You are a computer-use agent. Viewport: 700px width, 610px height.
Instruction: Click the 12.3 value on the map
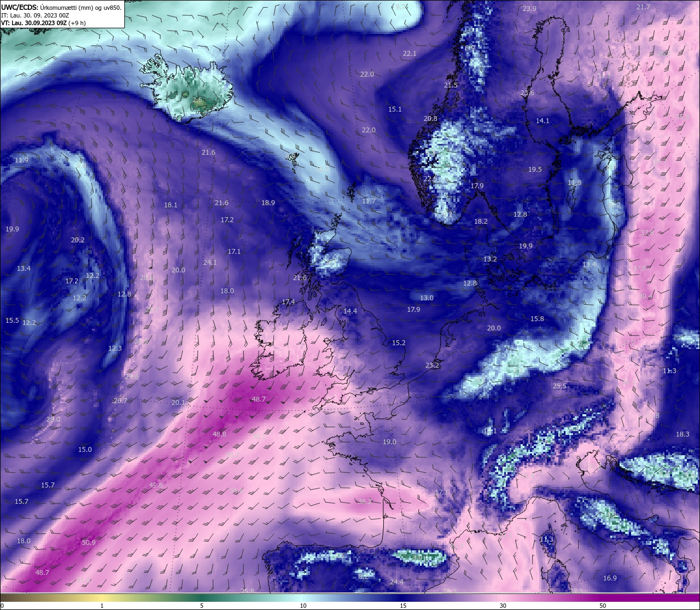[x=115, y=348]
